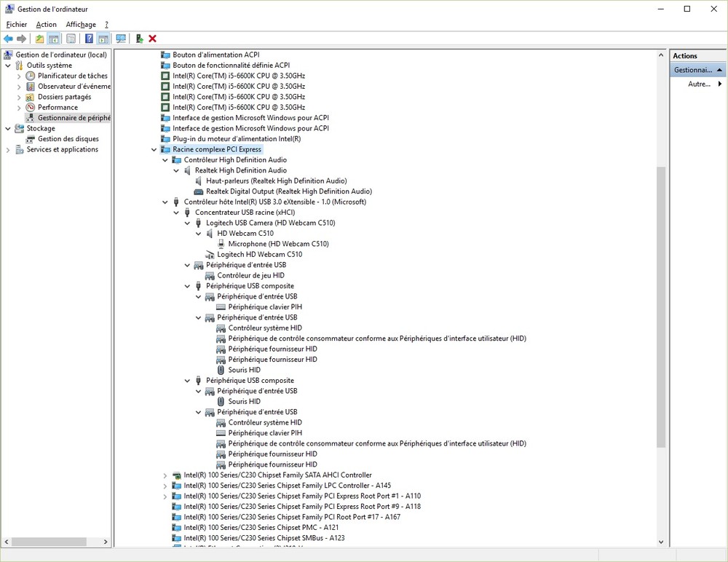Click the device list scroll up arrow
Screen dimensions: 728x562
661,55
